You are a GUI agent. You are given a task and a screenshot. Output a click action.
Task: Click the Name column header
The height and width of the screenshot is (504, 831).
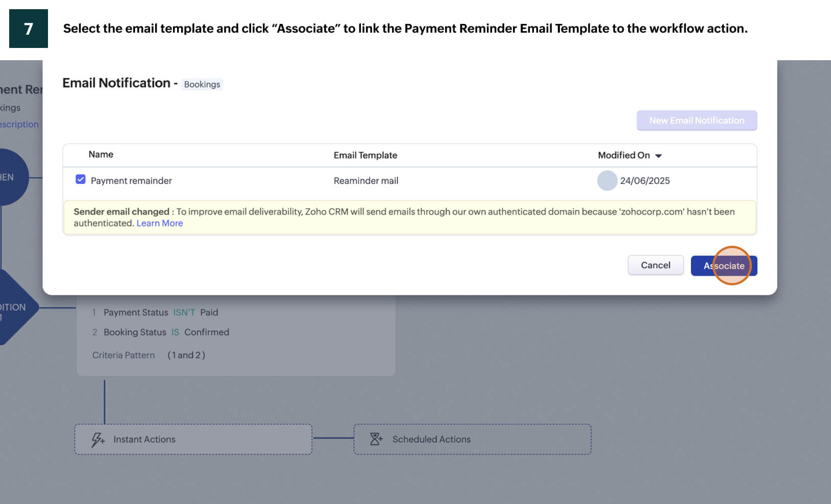(101, 155)
